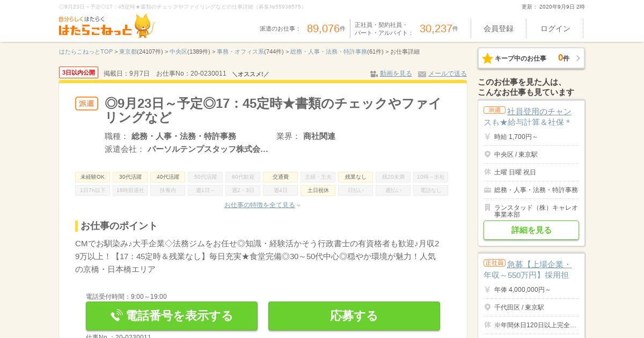Image resolution: width=644 pixels, height=338 pixels.
Task: Click the job title ◎9月23日～予定◎17：45定時
Action: (x=273, y=110)
